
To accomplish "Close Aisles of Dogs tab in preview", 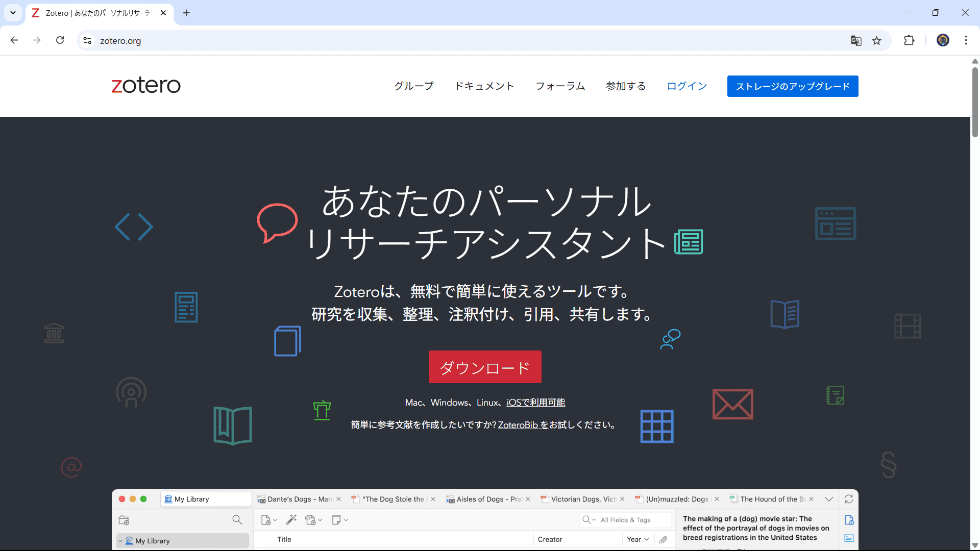I will tap(528, 499).
